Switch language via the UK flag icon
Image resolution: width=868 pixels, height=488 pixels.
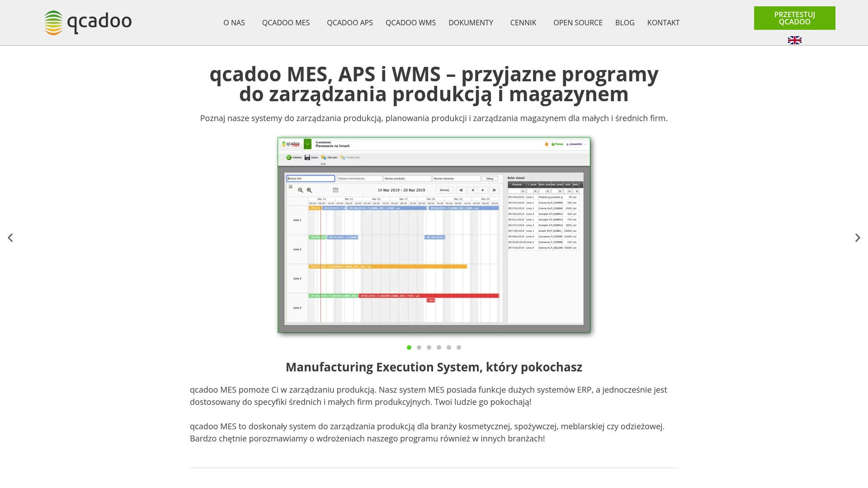[794, 40]
